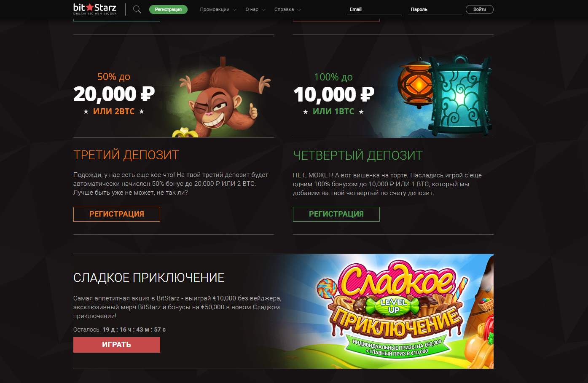
Task: Click the chevron next to Справка
Action: [x=299, y=10]
